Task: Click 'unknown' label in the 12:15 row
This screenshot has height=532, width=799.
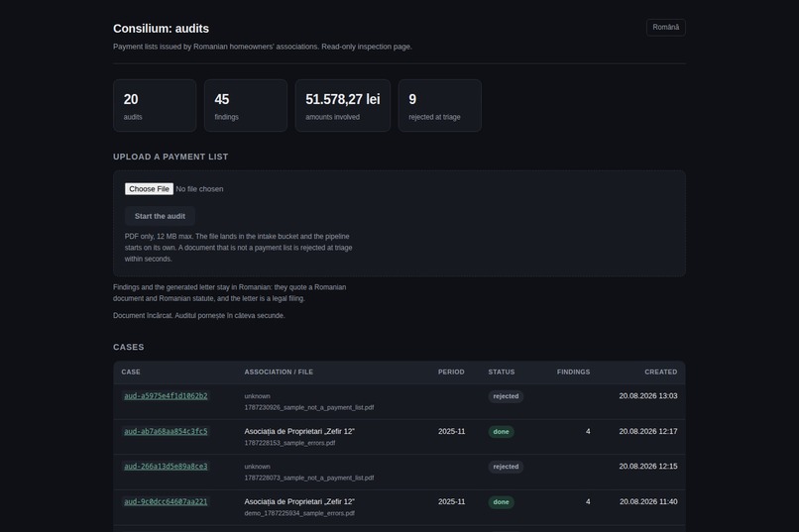Action: pos(258,467)
